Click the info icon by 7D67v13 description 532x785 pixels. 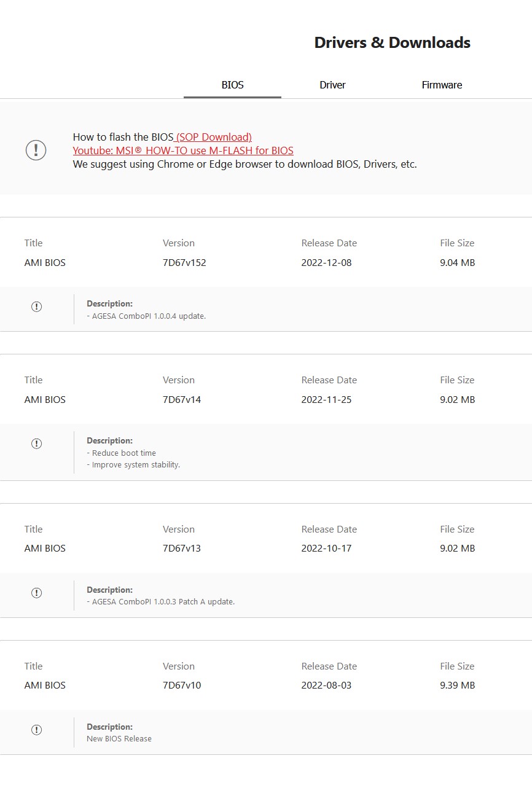(36, 593)
